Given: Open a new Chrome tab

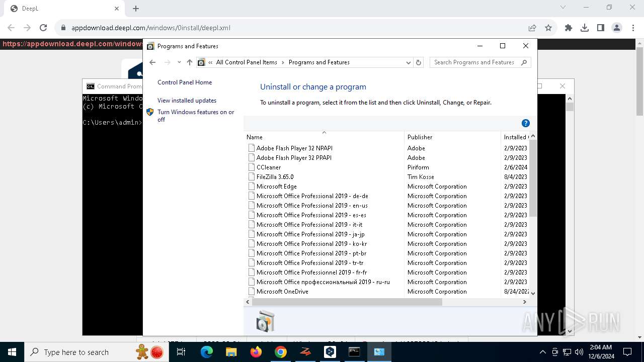Looking at the screenshot, I should pyautogui.click(x=136, y=9).
